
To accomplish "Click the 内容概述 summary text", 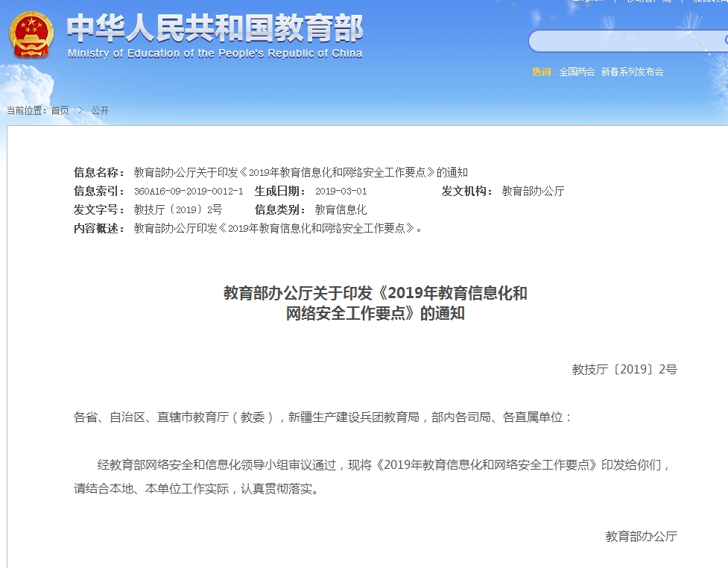I will 278,228.
